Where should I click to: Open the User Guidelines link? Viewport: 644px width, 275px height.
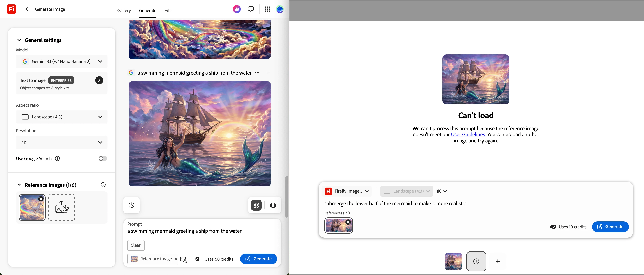(x=468, y=134)
